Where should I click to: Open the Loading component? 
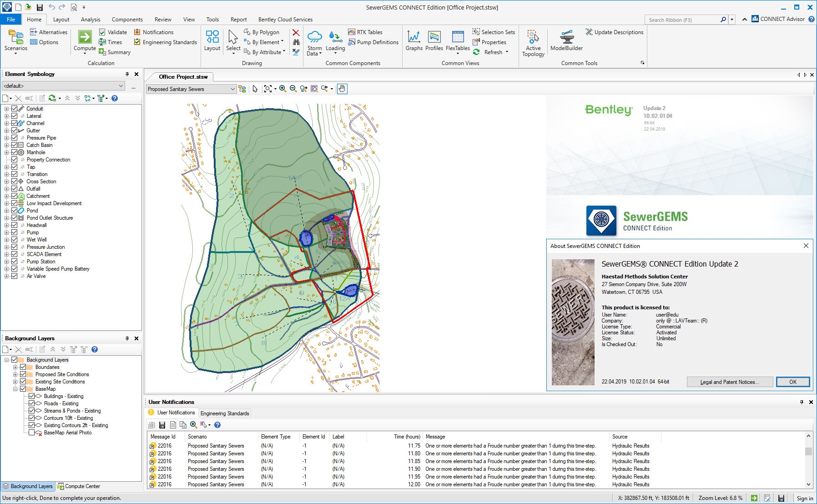[x=335, y=41]
